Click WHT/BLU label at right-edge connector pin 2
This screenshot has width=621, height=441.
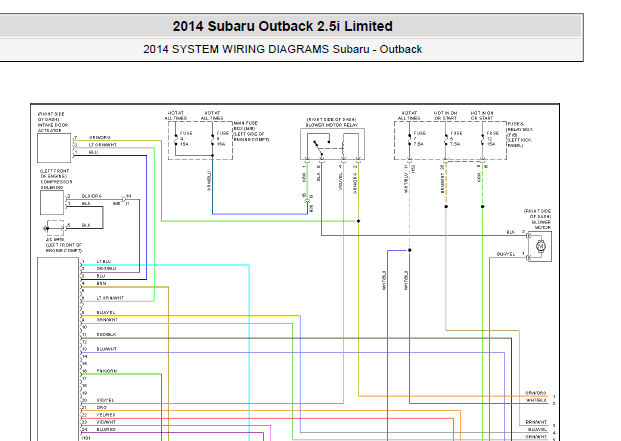536,400
